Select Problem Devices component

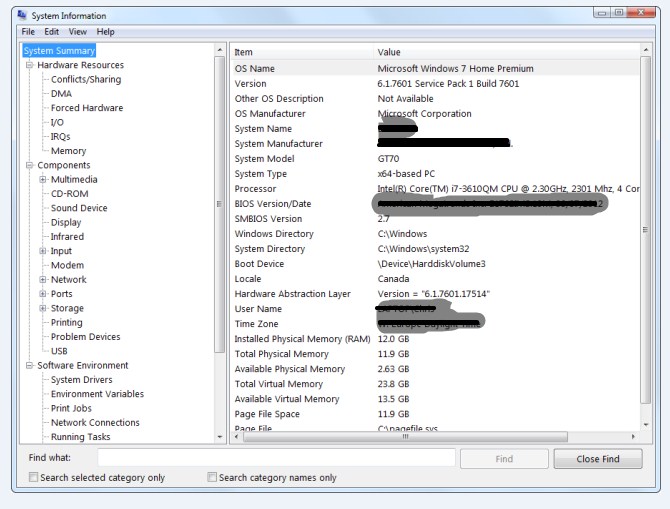point(85,337)
